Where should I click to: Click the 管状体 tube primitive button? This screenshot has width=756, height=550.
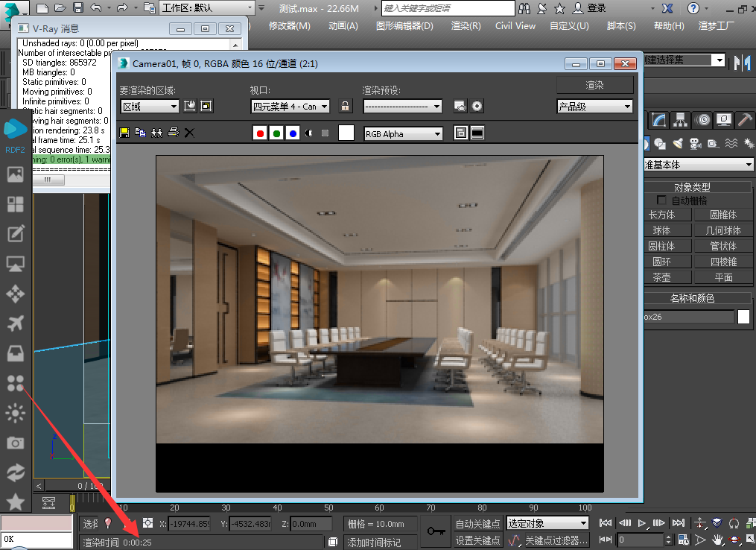[x=723, y=246]
